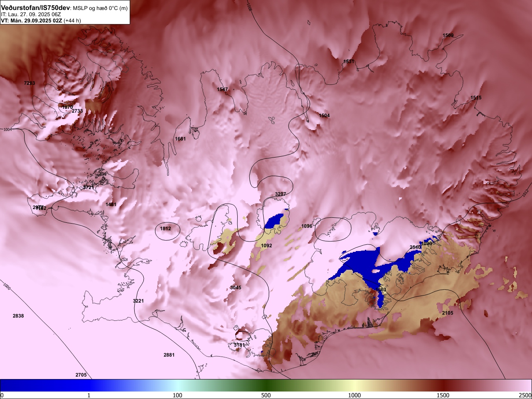
Task: Click the 3045 map value
Action: [x=236, y=288]
